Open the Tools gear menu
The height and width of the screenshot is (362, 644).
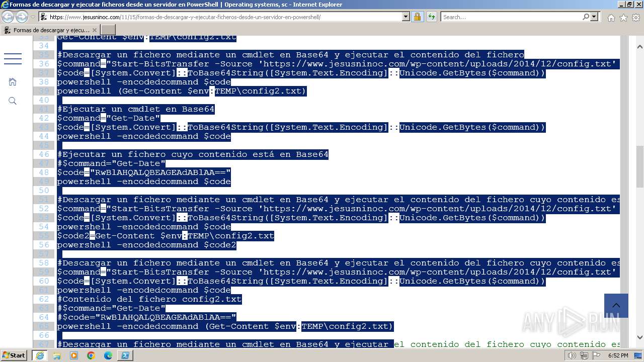click(x=636, y=18)
